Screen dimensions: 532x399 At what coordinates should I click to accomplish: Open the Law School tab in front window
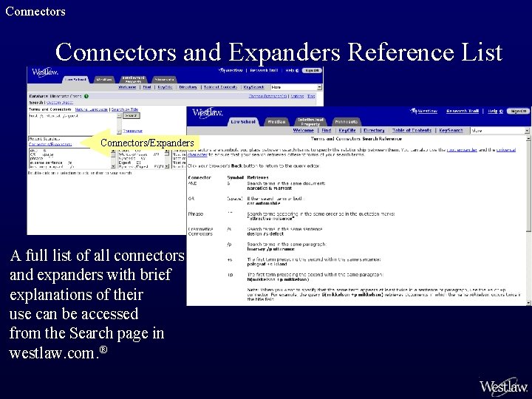[243, 121]
